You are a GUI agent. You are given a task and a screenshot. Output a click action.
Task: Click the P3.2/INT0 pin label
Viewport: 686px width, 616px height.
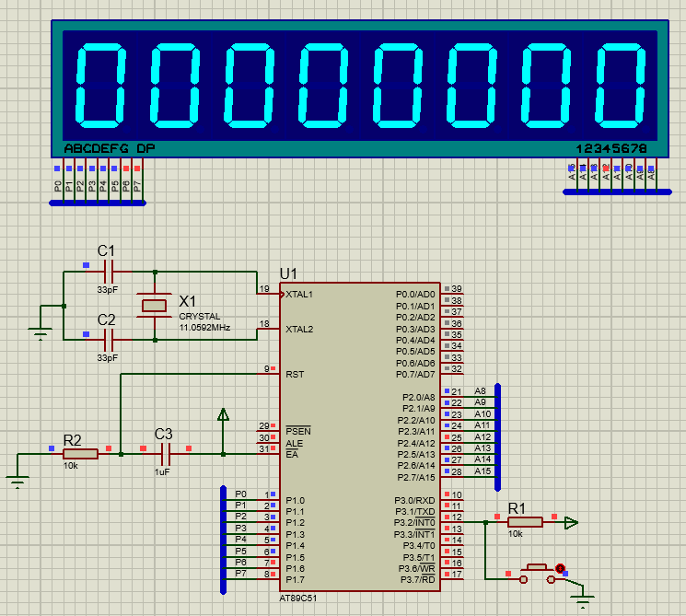tap(414, 523)
